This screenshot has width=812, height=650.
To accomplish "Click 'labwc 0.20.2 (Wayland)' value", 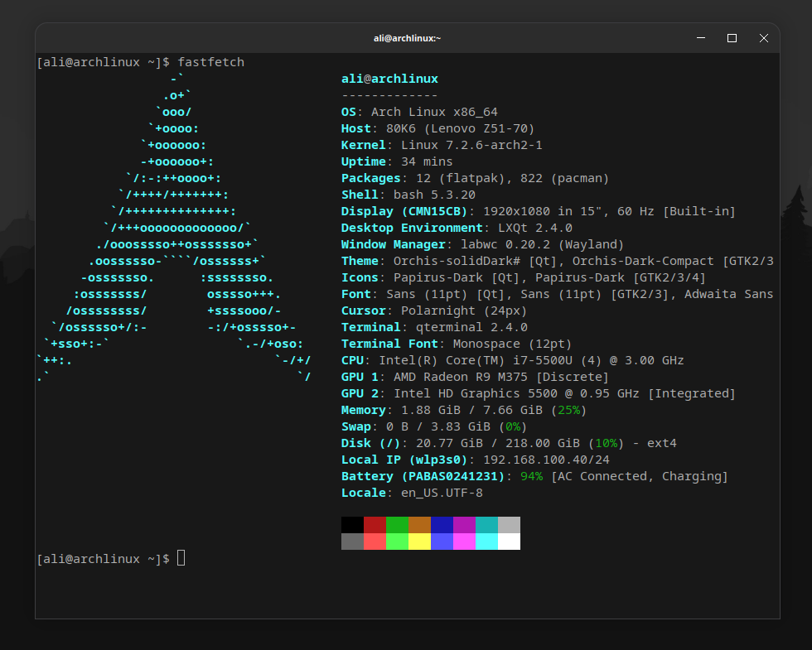I will click(x=542, y=244).
